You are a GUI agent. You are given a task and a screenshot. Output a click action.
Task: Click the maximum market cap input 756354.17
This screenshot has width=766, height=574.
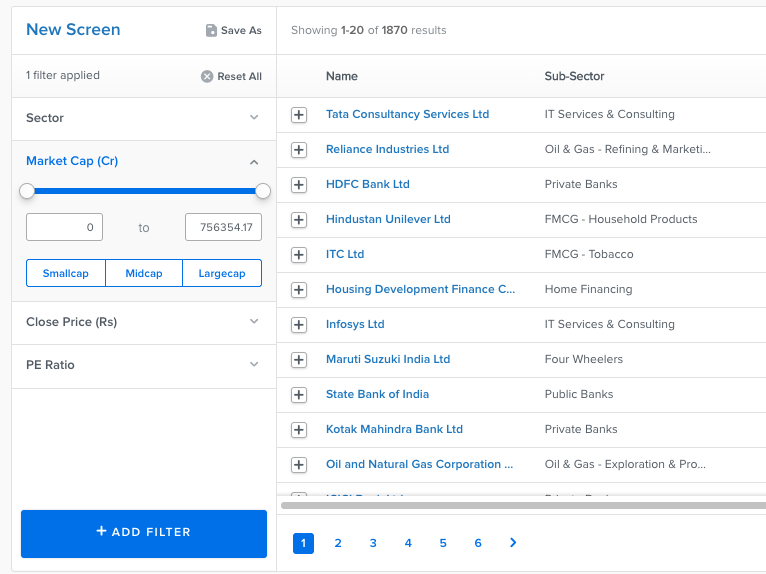pos(223,227)
